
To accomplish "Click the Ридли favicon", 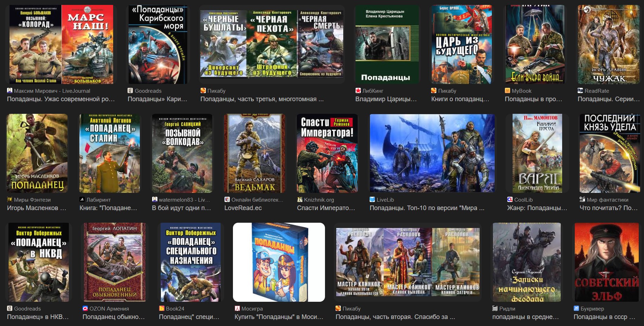I will pos(495,308).
